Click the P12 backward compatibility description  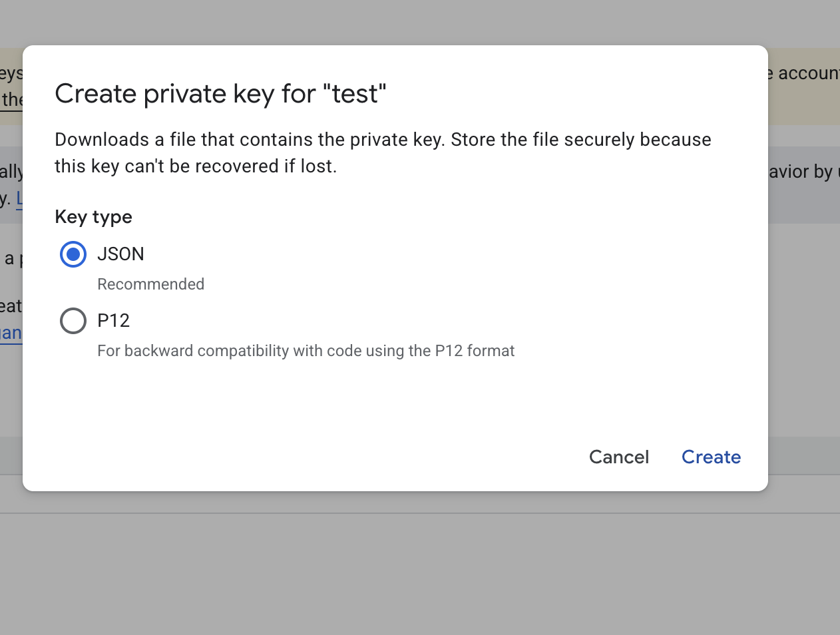click(x=306, y=351)
